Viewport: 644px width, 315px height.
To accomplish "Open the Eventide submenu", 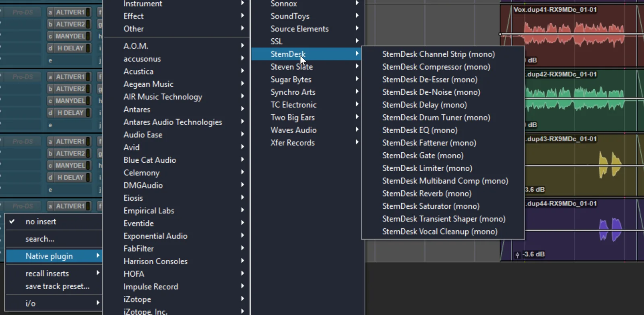I will pyautogui.click(x=176, y=224).
